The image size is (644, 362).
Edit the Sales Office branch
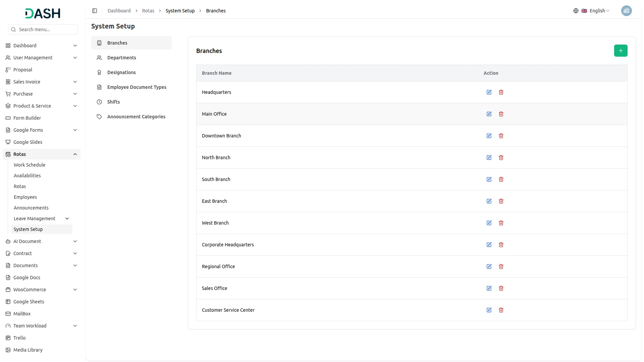(x=489, y=288)
